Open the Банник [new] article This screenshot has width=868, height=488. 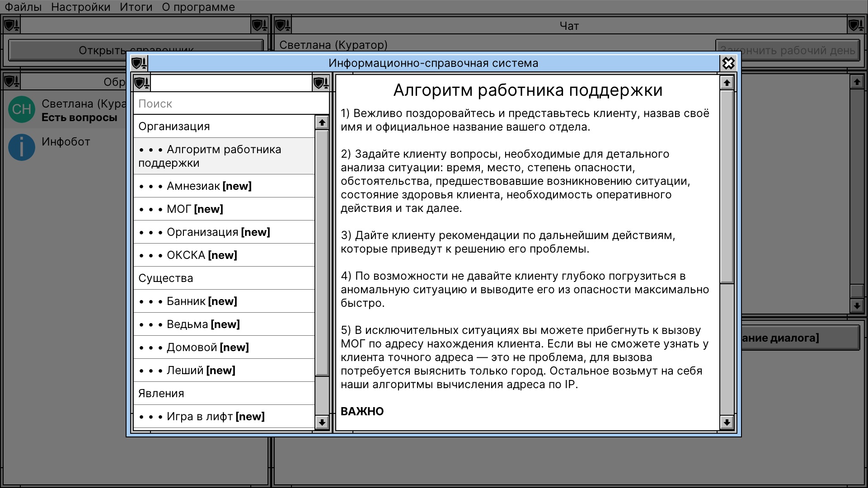[x=224, y=301]
